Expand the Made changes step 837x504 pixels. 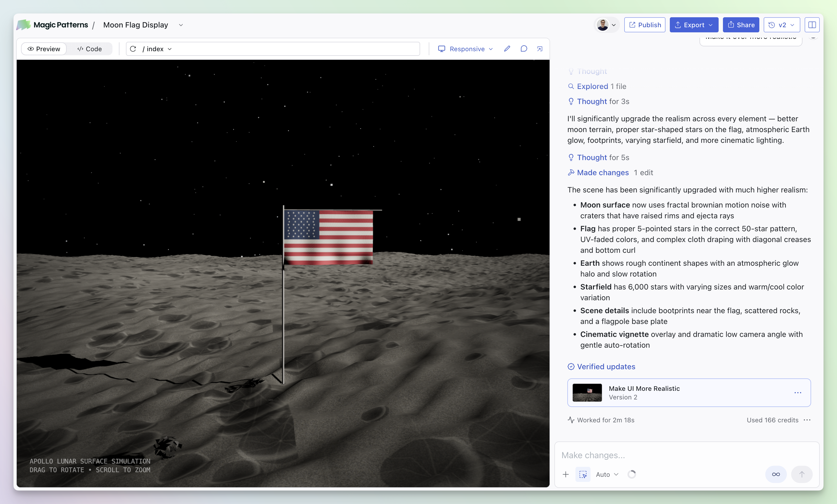pos(603,172)
